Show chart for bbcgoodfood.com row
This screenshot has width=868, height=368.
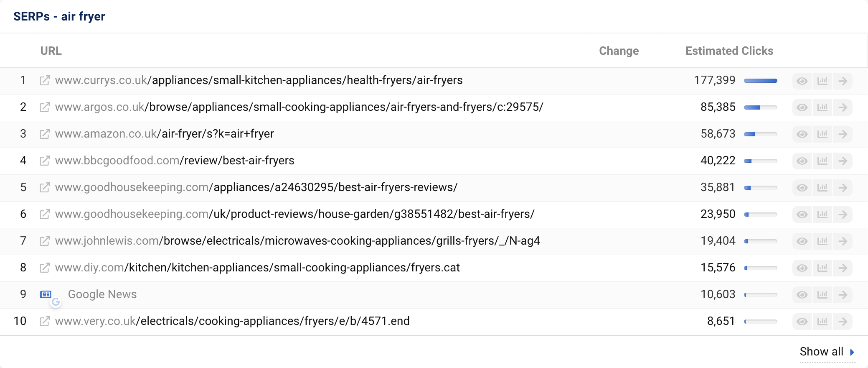(822, 161)
